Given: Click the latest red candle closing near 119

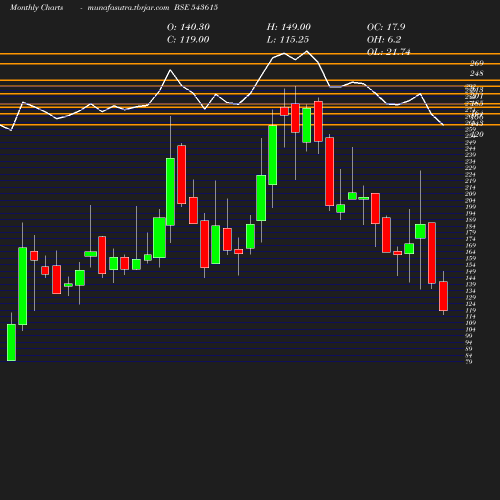Looking at the screenshot, I should [x=443, y=296].
